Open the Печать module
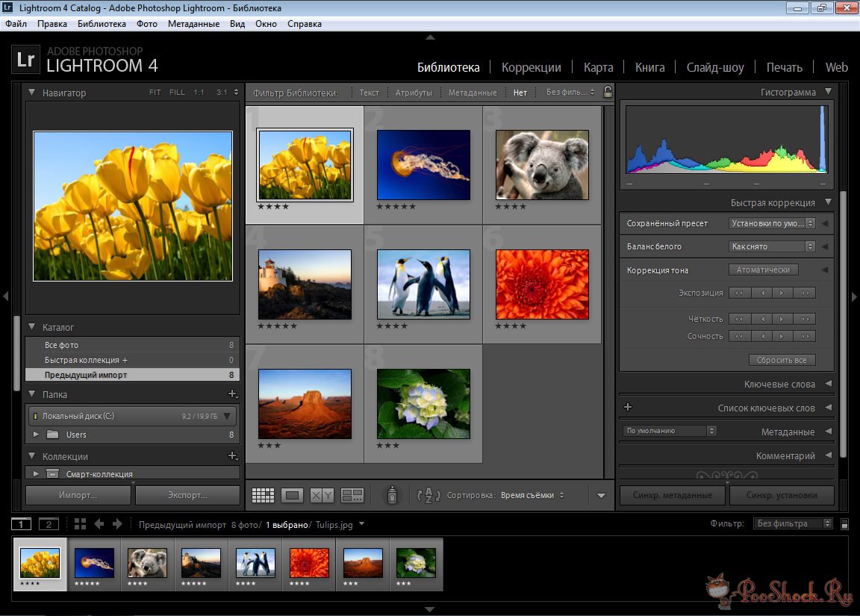The height and width of the screenshot is (616, 860). coord(785,67)
